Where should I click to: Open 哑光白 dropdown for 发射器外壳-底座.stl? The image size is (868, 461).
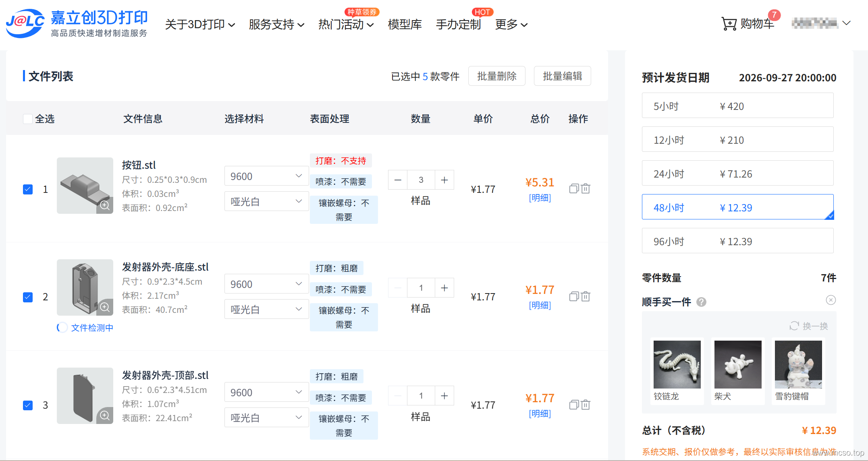pos(266,309)
